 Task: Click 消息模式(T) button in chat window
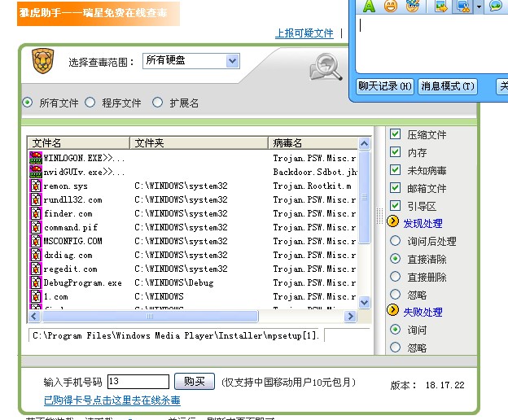pos(448,86)
